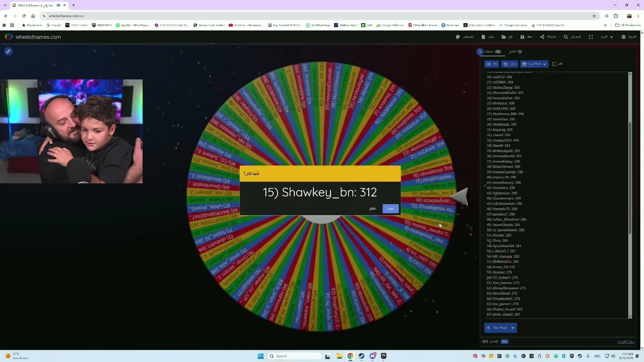
Task: Open the All Bookmarks folder
Action: (x=628, y=25)
